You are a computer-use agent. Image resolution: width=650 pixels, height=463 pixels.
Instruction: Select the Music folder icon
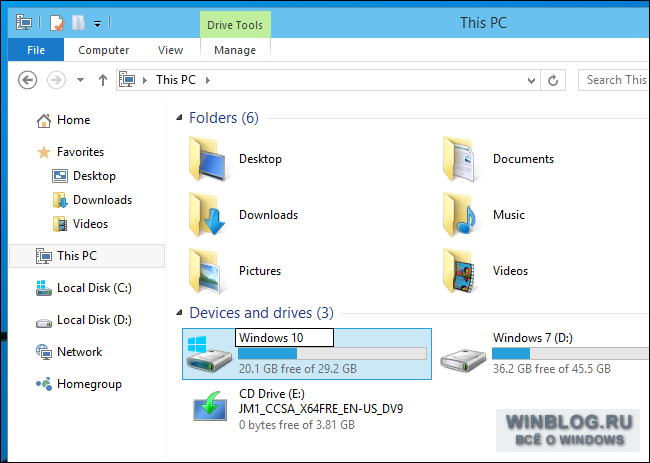tap(461, 215)
